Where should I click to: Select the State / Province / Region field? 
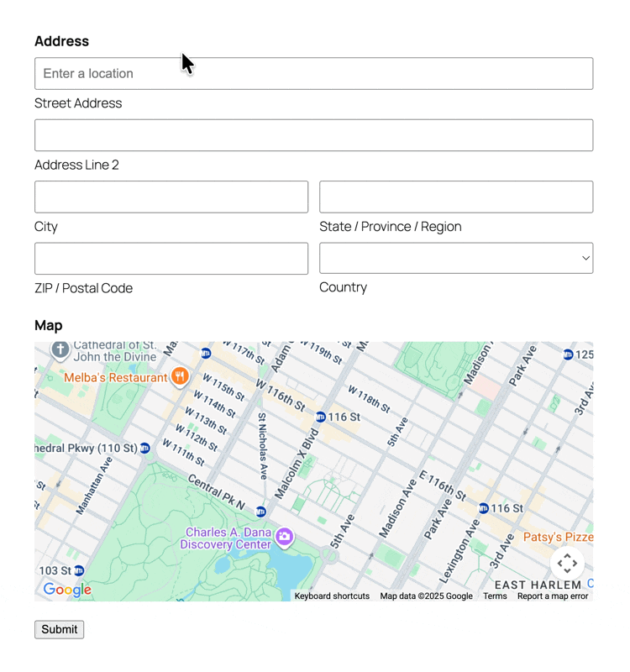pyautogui.click(x=456, y=197)
